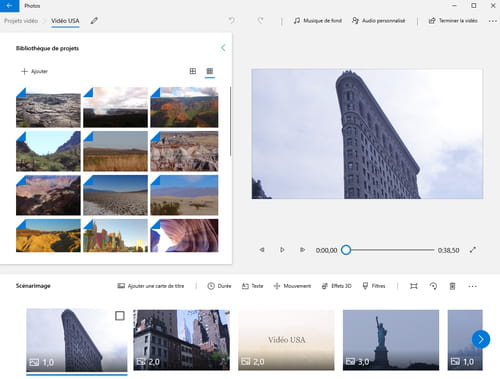Open the Effets 3D tool
The width and height of the screenshot is (500, 379).
(336, 286)
